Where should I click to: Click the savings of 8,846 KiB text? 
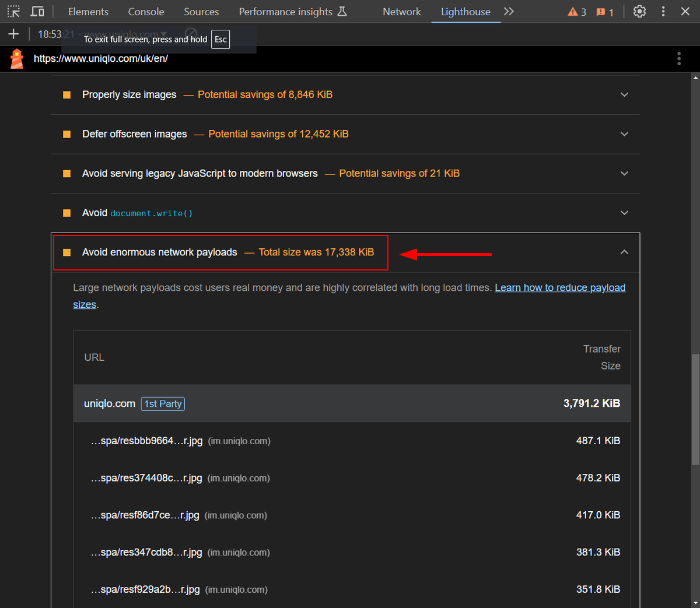point(265,94)
